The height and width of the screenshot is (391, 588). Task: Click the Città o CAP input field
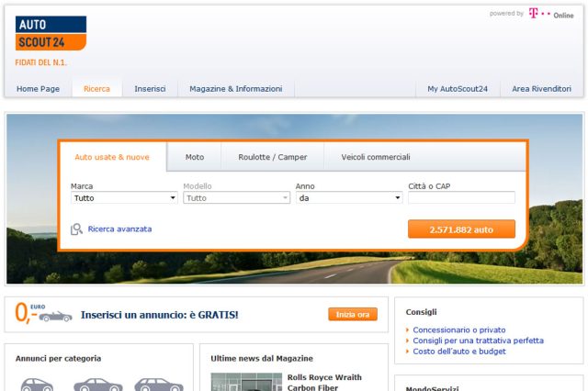point(461,197)
